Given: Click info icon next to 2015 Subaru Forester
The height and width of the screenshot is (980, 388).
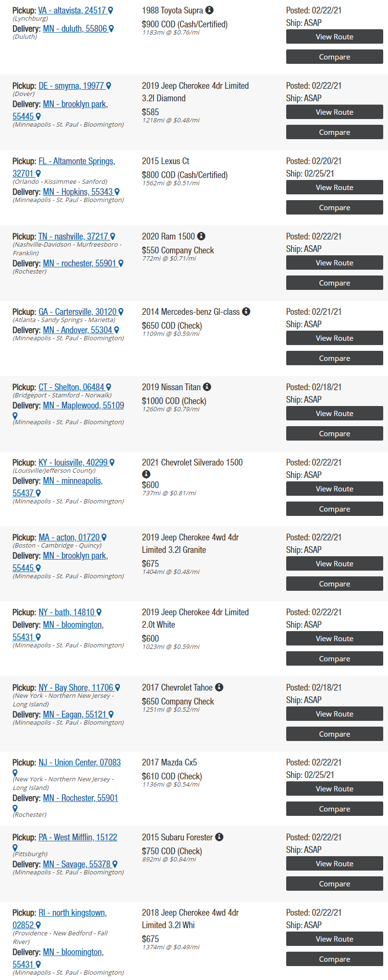Looking at the screenshot, I should tap(219, 837).
